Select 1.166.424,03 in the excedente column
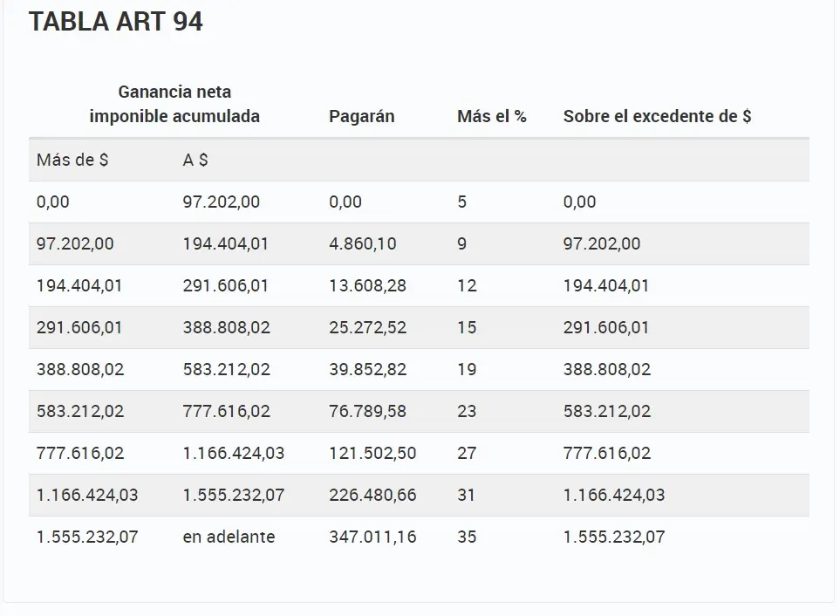Viewport: 840px width, 616px height. point(614,495)
